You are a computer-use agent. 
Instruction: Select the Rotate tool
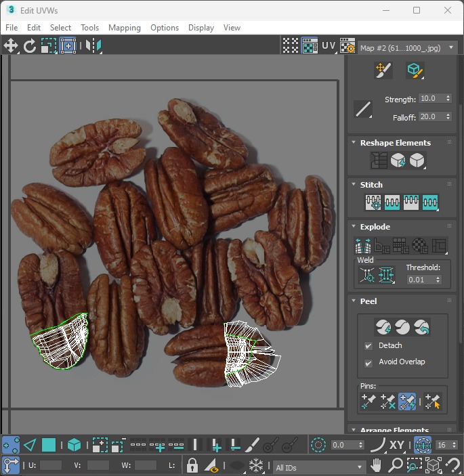[30, 46]
